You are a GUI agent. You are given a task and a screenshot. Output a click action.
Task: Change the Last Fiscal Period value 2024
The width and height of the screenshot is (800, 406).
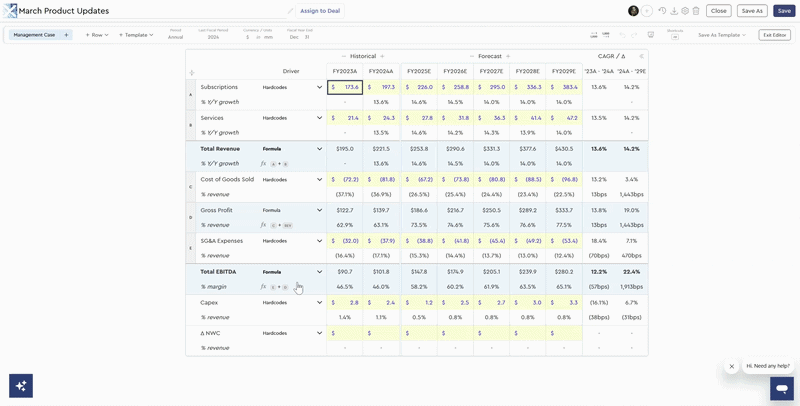213,37
